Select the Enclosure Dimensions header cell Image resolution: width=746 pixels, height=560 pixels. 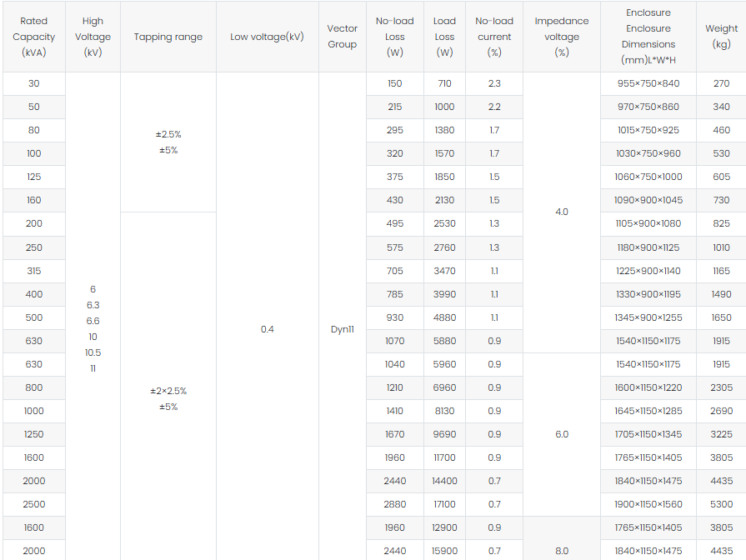tap(648, 37)
